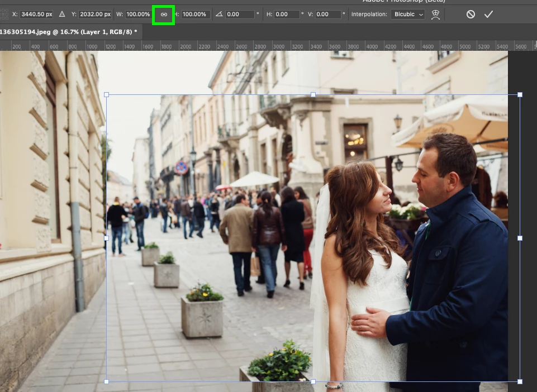Screen dimensions: 537x392
Task: Click the H height percentage field
Action: 195,15
